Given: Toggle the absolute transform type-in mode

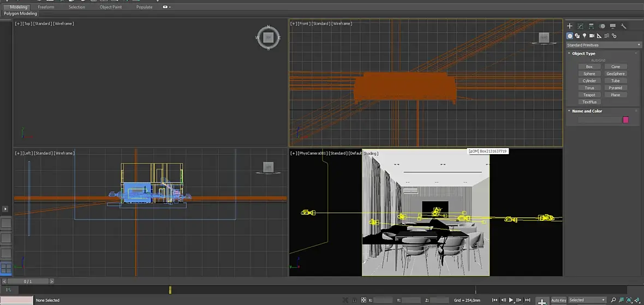Looking at the screenshot, I should (364, 300).
